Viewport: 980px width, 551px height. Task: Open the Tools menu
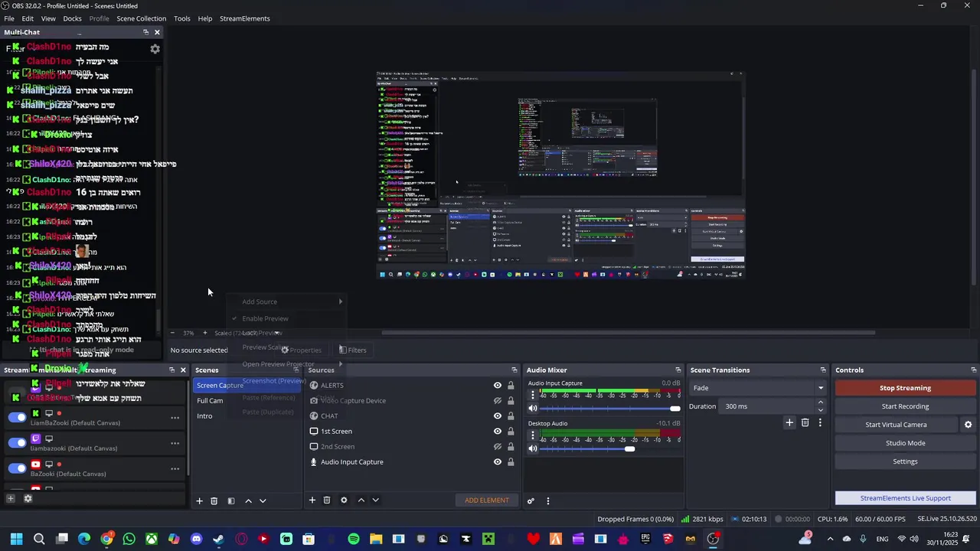tap(182, 18)
